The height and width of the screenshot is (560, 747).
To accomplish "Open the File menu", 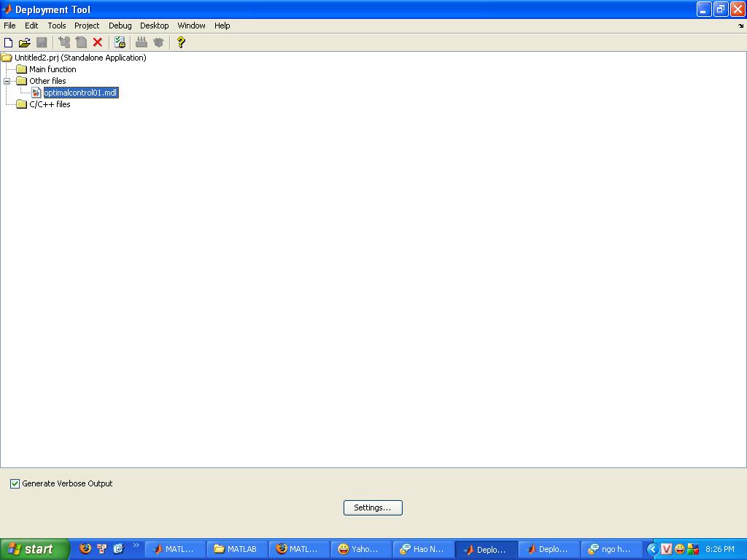I will (9, 26).
